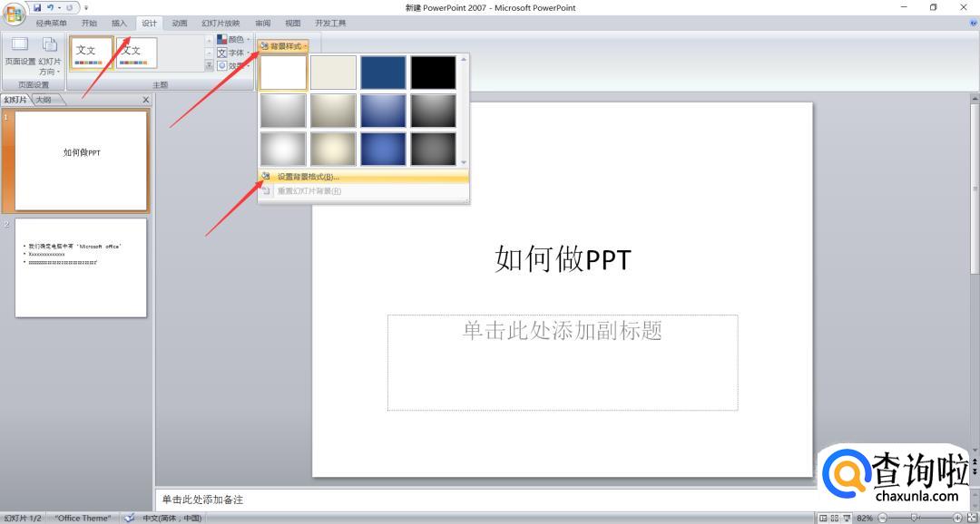Choose the cream solid background style
This screenshot has width=980, height=524.
pyautogui.click(x=333, y=73)
